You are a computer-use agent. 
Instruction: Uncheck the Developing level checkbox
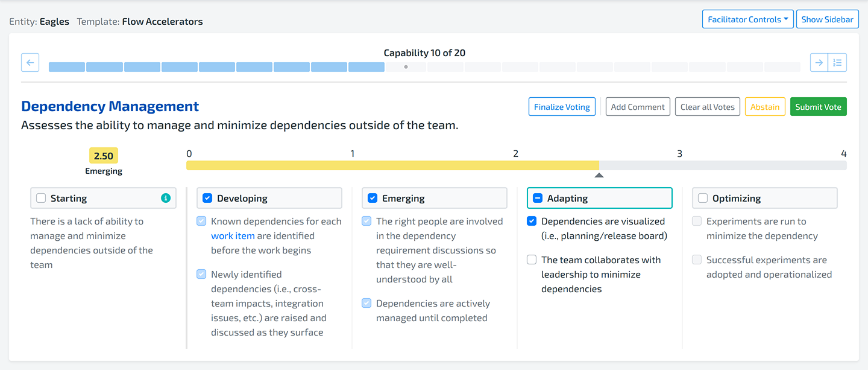[207, 198]
